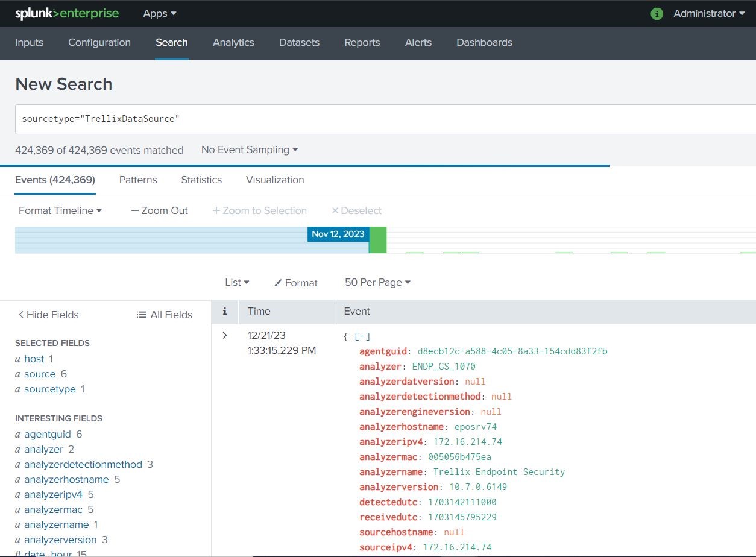Select the analyzerdetectionmethod sidebar field

pos(83,464)
